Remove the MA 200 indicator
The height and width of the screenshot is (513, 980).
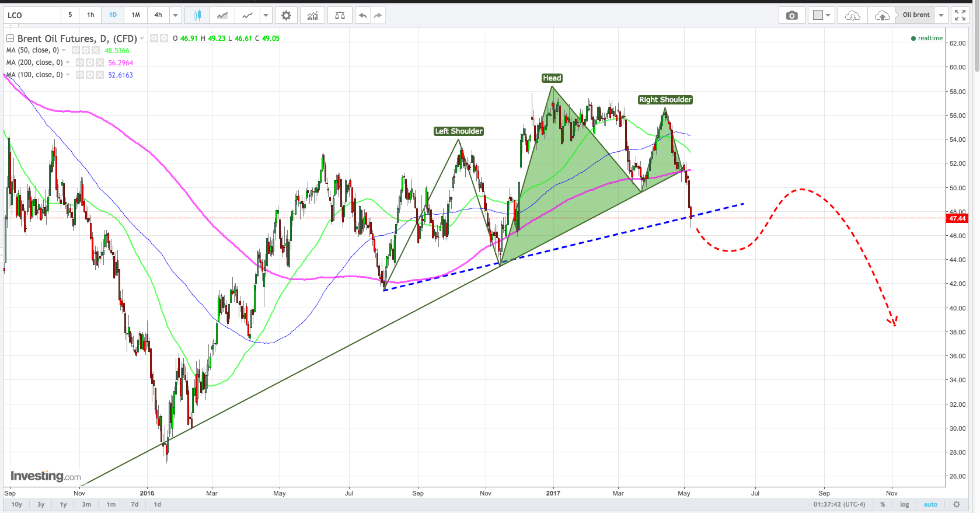(100, 62)
